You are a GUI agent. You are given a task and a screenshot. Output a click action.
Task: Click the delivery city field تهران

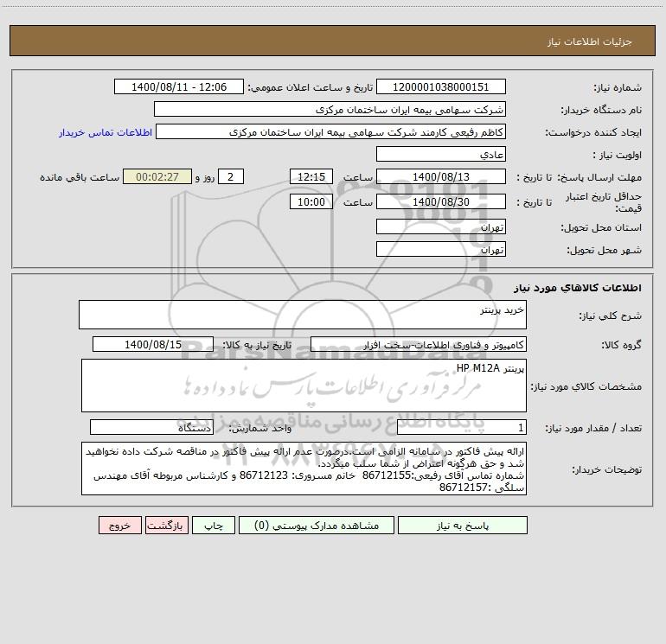pos(441,249)
